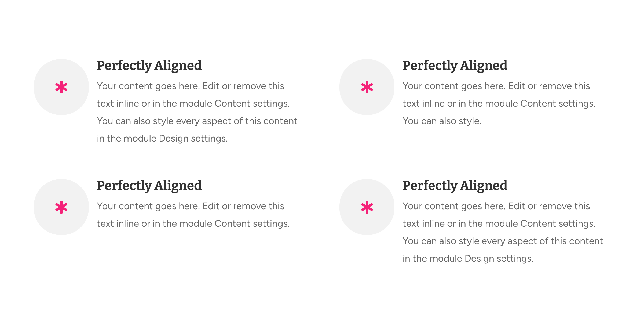
Task: Select bottom-right "Perfectly Aligned" heading
Action: [x=455, y=186]
